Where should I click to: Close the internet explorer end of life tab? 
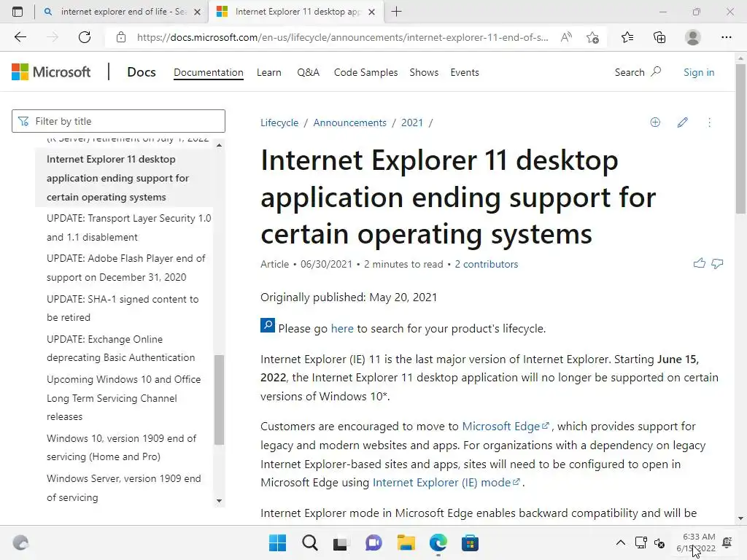coord(197,12)
